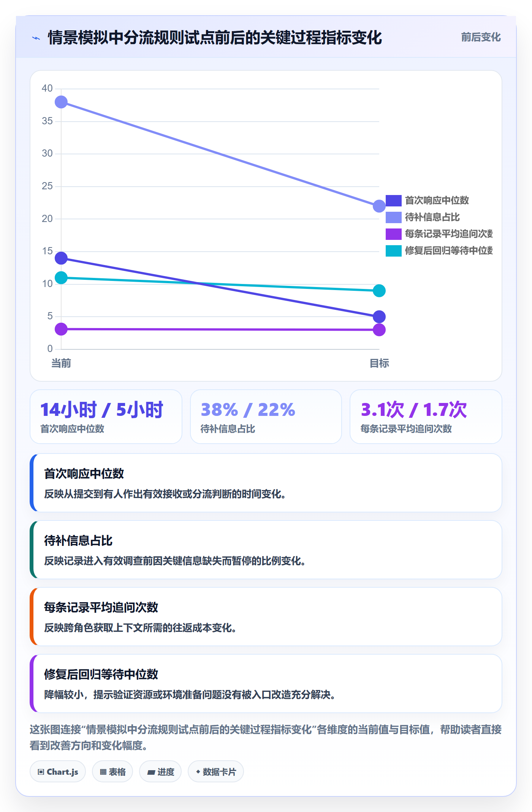The height and width of the screenshot is (812, 532).
Task: Click the dark blue 首次响应 point at 目标
Action: click(x=379, y=317)
